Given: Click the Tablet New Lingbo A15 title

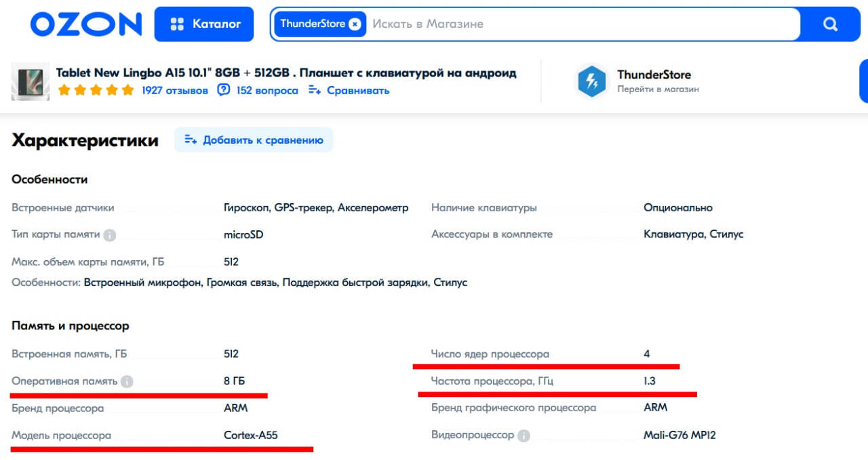Looking at the screenshot, I should pos(286,72).
